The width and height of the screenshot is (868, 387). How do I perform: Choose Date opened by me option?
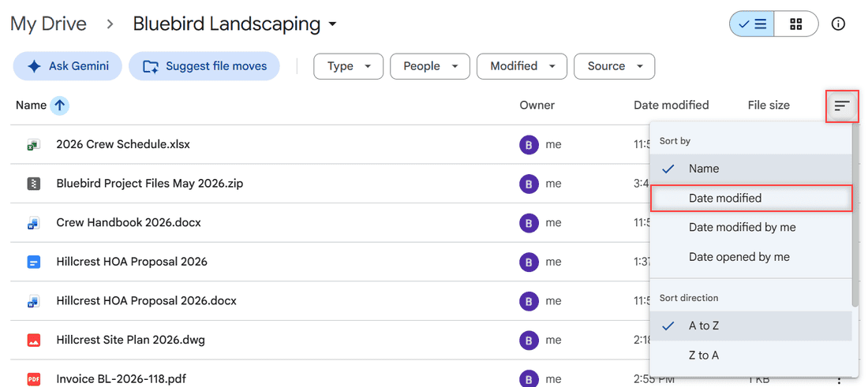click(750, 256)
